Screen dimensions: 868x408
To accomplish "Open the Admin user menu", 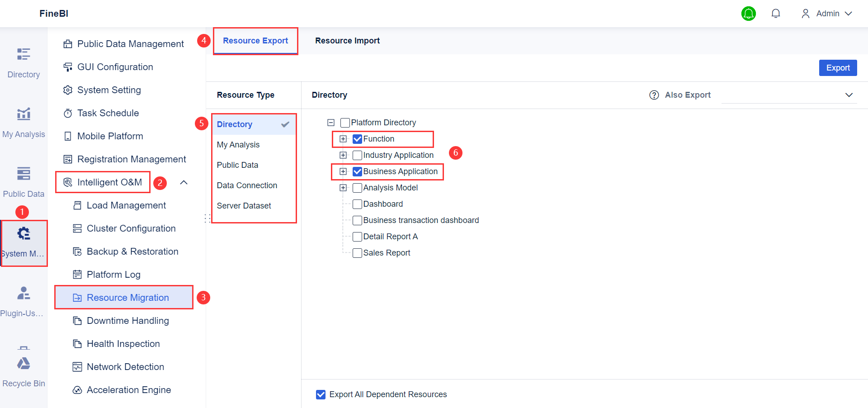I will click(827, 14).
